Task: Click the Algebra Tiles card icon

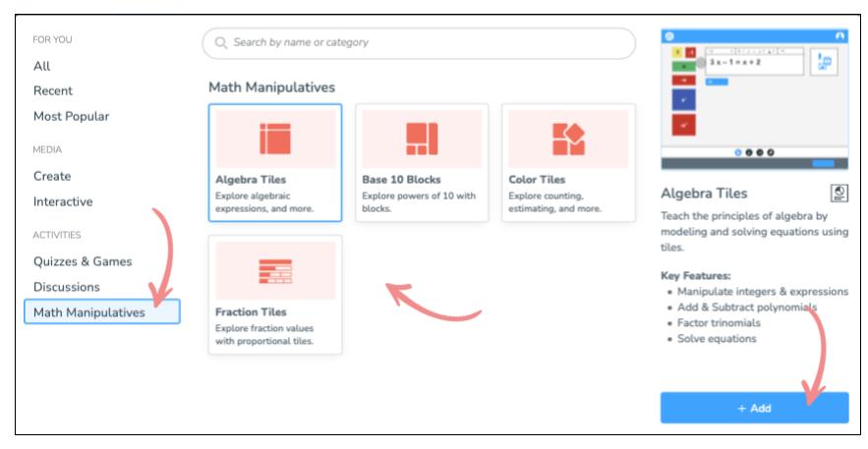Action: 275,139
